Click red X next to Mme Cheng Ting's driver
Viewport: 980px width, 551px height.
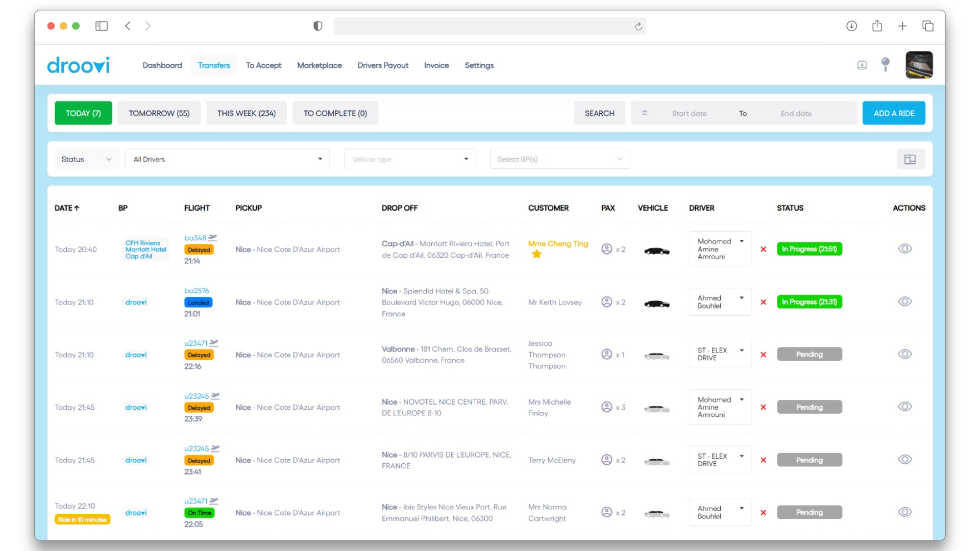pyautogui.click(x=763, y=249)
